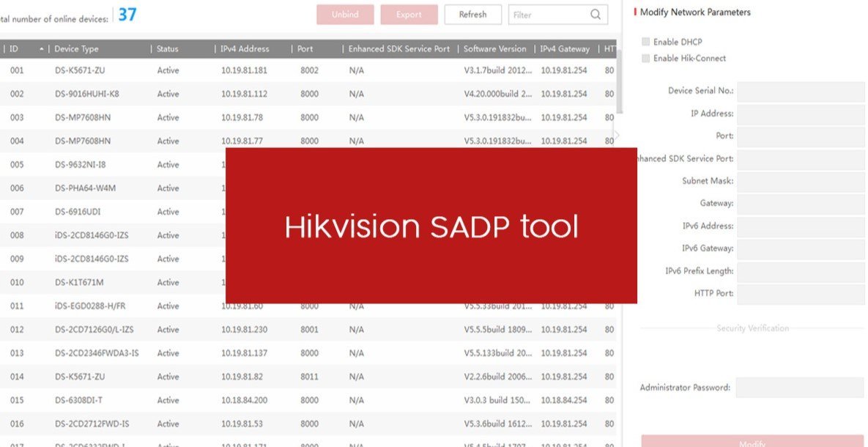Click the IP Address input field
Viewport: 868px width, 447px height.
(798, 114)
